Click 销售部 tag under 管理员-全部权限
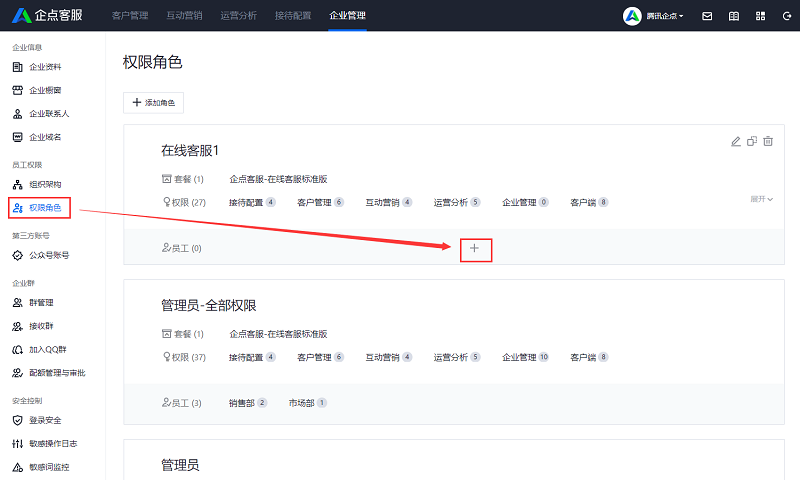Screen dimensions: 800x480 pyautogui.click(x=248, y=403)
